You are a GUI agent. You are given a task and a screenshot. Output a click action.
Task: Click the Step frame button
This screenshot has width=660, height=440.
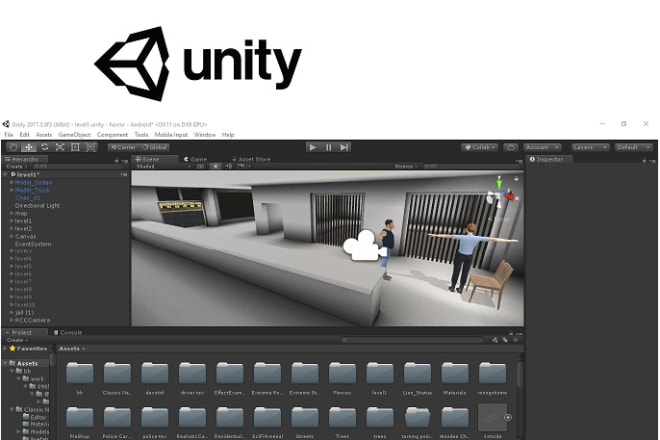tap(344, 147)
